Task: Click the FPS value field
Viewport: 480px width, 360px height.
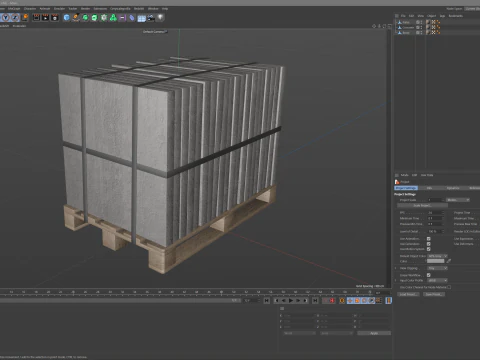Action: 436,212
